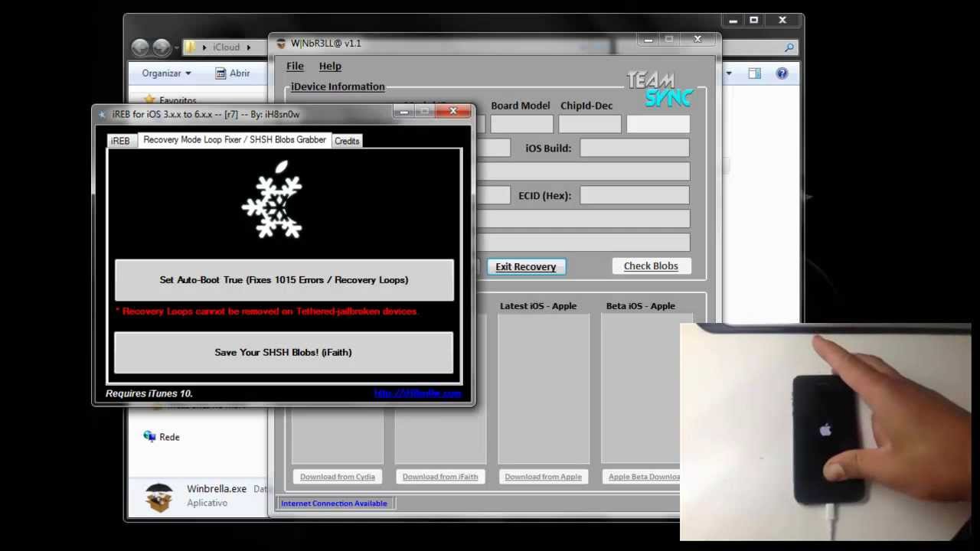
Task: Click Download from Cydia button
Action: (338, 477)
